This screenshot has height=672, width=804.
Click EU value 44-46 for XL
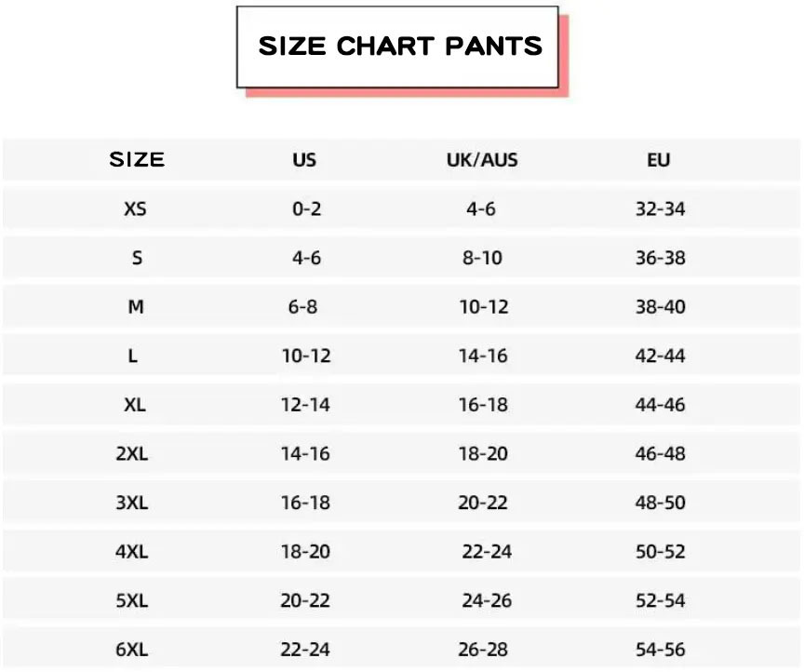coord(660,405)
